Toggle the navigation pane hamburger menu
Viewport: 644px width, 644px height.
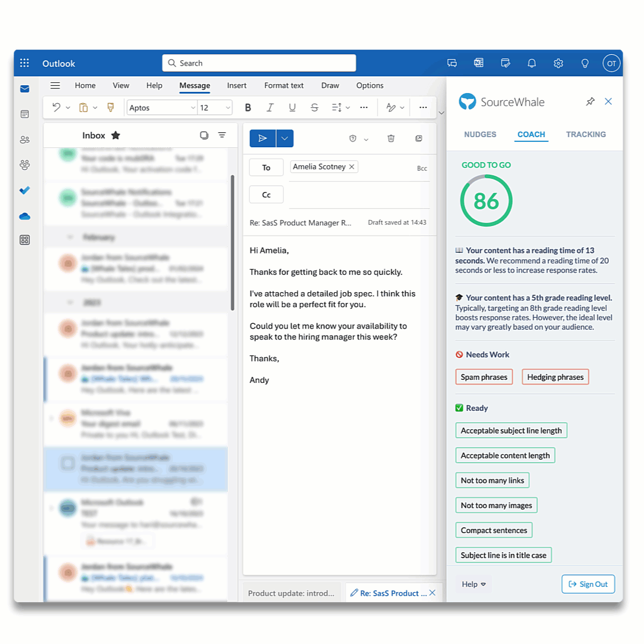(55, 85)
